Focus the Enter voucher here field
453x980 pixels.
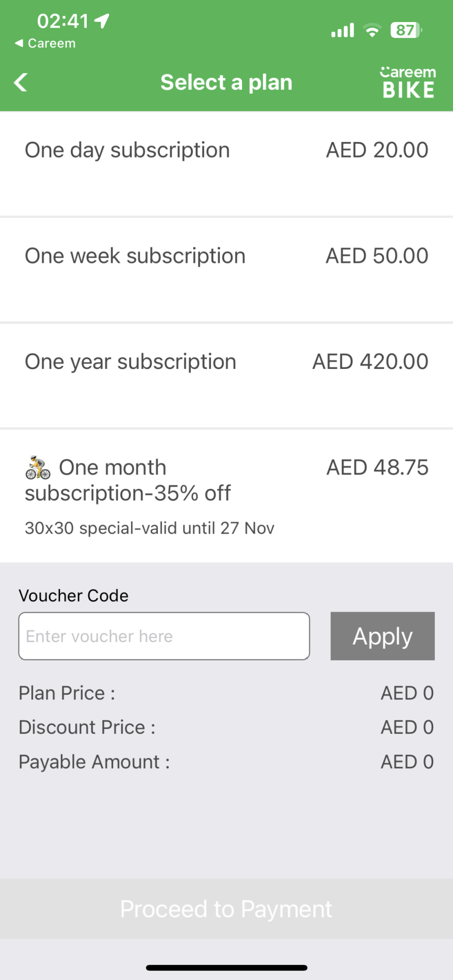point(164,636)
